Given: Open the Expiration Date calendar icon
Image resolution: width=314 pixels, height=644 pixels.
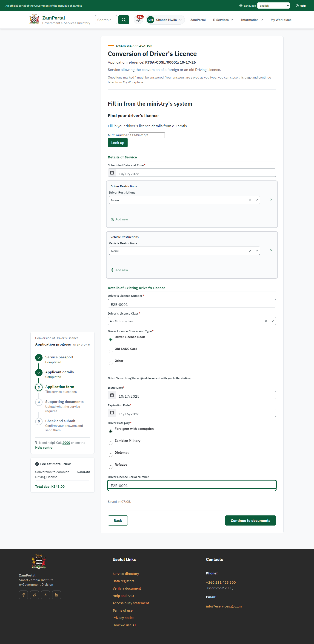Looking at the screenshot, I should coord(112,413).
